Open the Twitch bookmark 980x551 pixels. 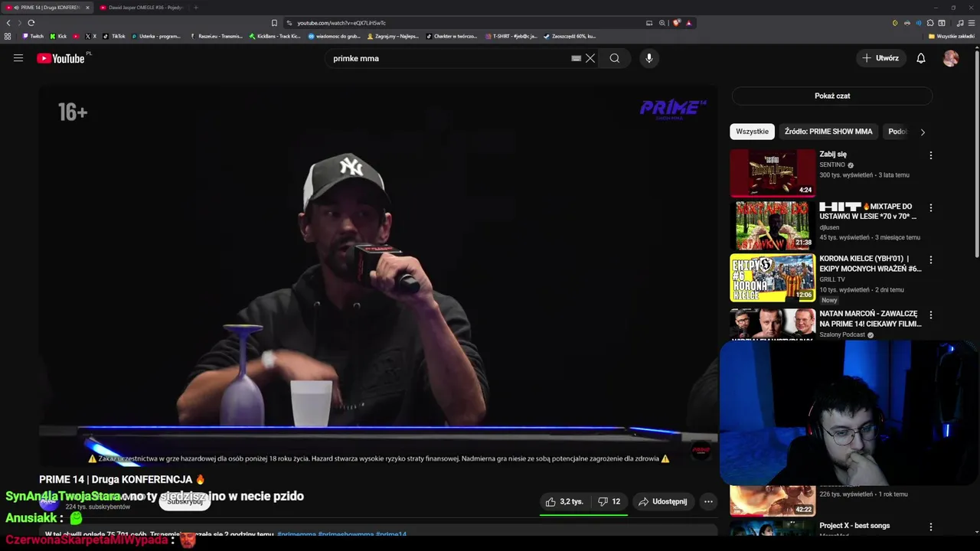[33, 36]
